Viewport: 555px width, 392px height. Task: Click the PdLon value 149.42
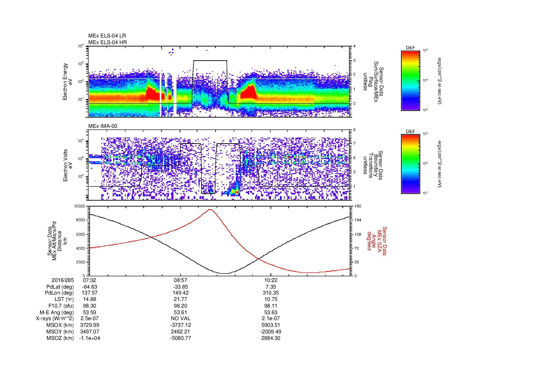coord(181,293)
